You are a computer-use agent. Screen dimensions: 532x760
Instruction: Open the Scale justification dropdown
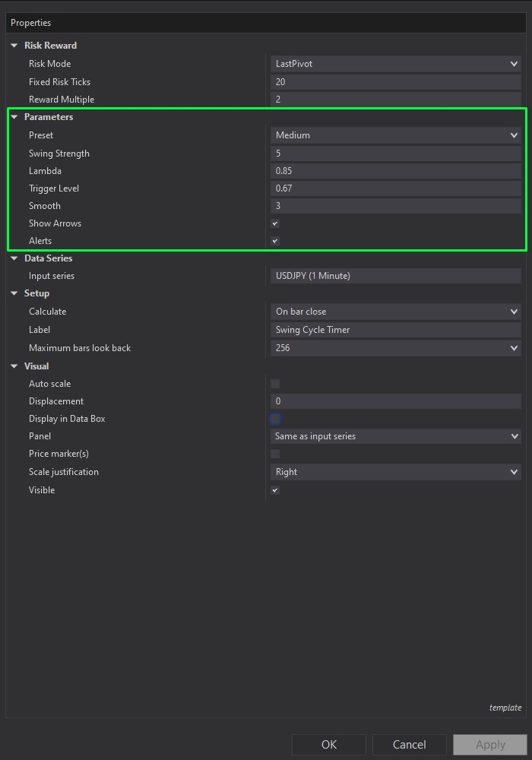tap(395, 472)
